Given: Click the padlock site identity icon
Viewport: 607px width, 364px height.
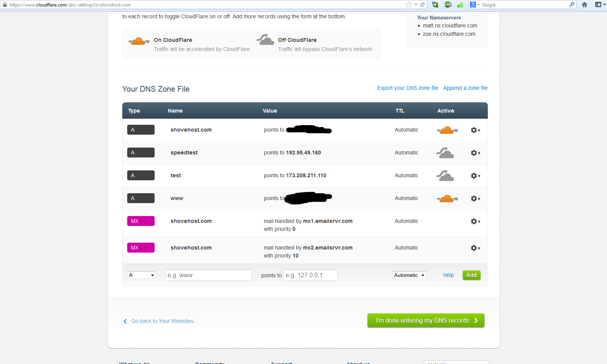Looking at the screenshot, I should tap(5, 5).
